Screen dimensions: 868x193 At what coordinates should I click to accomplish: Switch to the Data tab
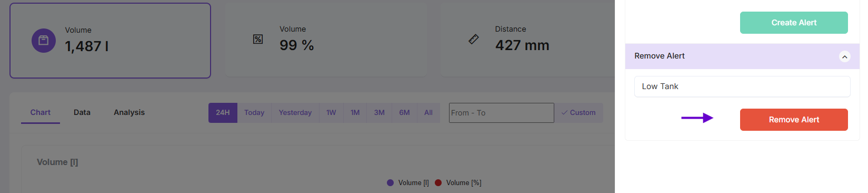click(x=82, y=112)
